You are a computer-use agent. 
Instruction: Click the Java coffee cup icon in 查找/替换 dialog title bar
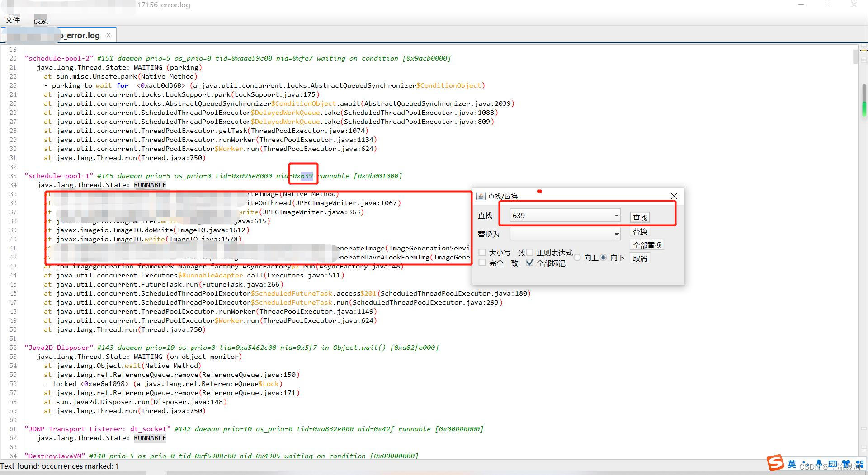coord(481,197)
